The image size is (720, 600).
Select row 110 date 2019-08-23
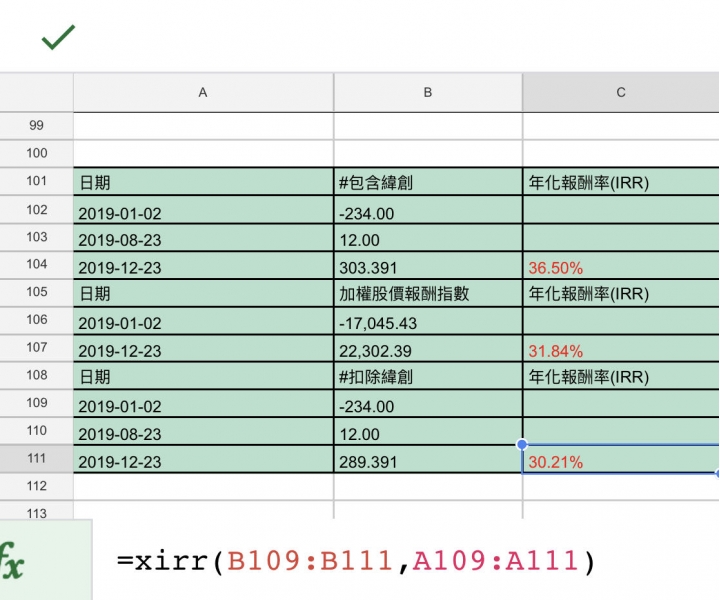coord(203,431)
